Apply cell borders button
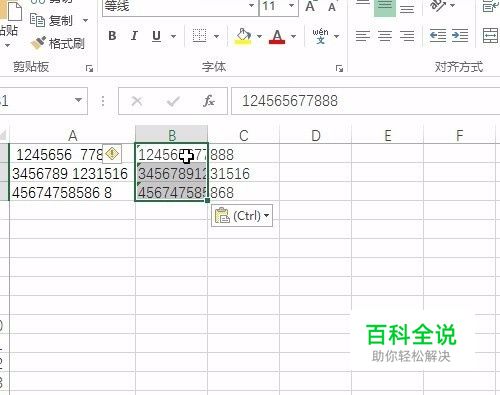This screenshot has width=500, height=395. [x=199, y=36]
